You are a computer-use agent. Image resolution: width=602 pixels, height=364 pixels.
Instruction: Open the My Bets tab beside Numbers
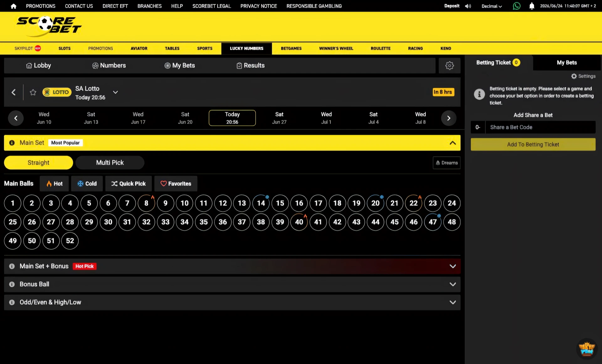pyautogui.click(x=180, y=66)
